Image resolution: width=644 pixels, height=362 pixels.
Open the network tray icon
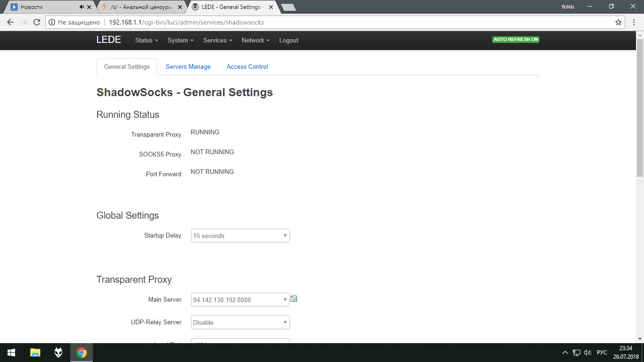(x=576, y=353)
